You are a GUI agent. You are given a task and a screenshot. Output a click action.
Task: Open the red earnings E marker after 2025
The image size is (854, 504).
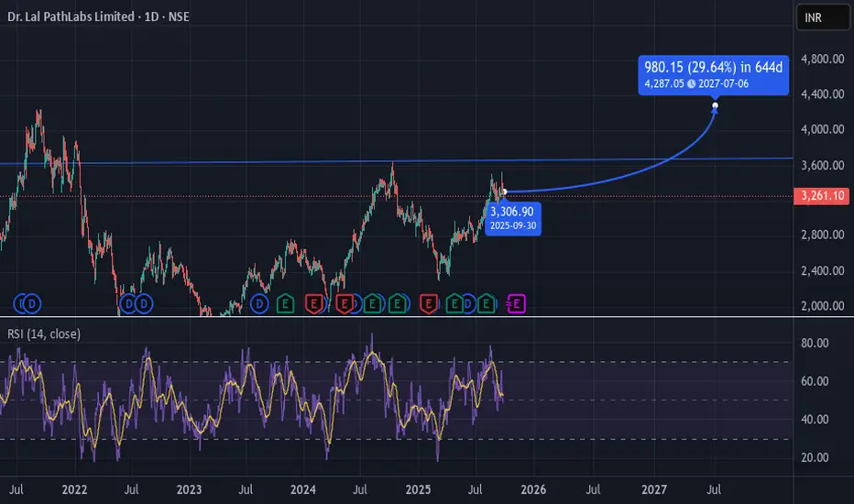tap(429, 303)
